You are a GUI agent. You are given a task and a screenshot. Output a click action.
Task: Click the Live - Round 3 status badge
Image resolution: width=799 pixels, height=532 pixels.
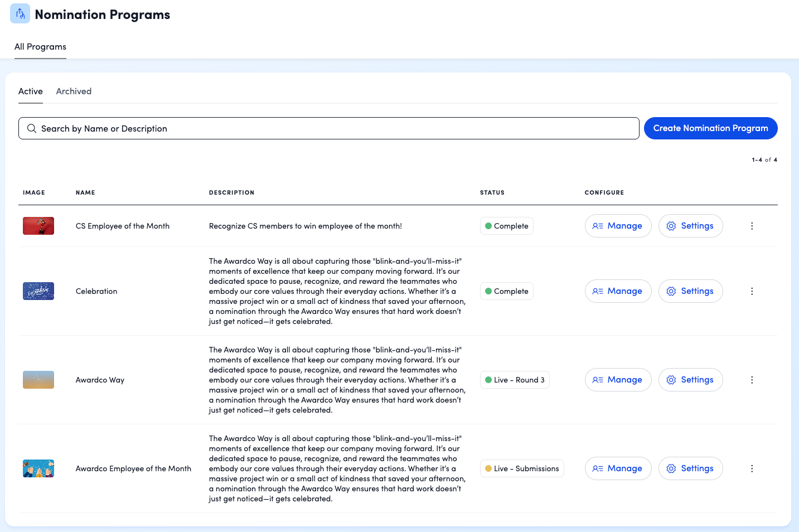coord(515,380)
